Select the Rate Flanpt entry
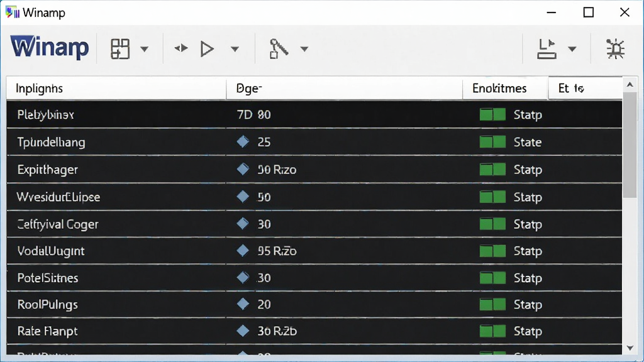The height and width of the screenshot is (362, 644). (x=48, y=331)
